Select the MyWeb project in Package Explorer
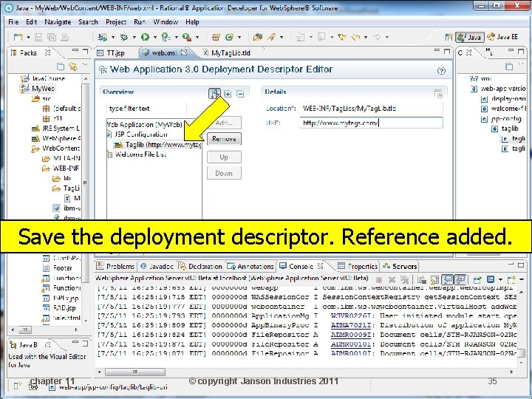This screenshot has width=532, height=399. pos(38,89)
